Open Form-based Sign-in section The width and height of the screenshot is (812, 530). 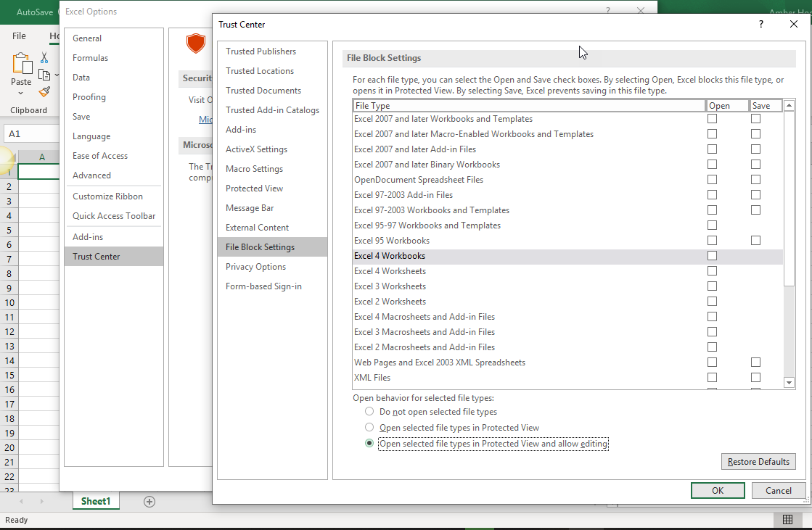[x=272, y=286]
